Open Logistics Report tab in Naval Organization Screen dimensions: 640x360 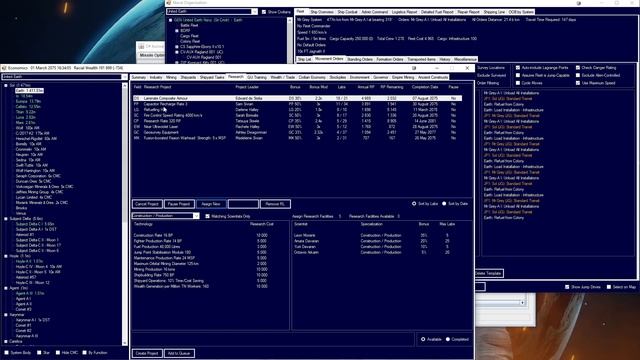pos(404,12)
